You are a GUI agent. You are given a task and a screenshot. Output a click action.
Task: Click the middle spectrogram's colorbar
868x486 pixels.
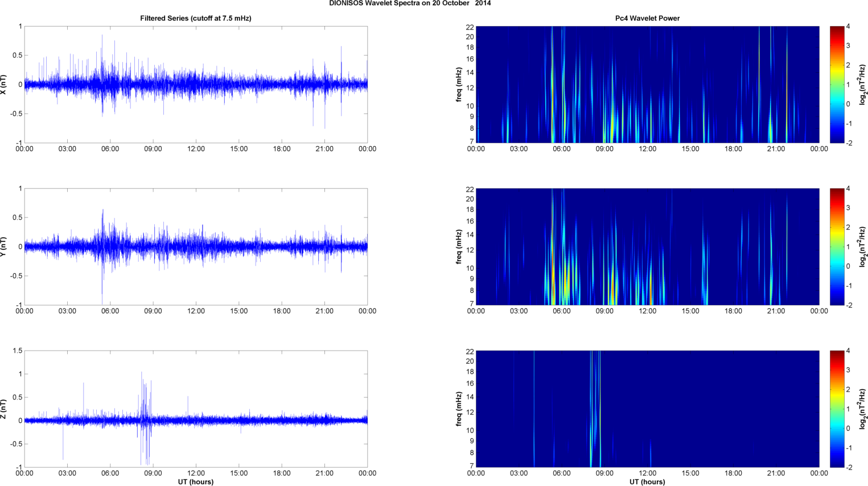pos(837,246)
